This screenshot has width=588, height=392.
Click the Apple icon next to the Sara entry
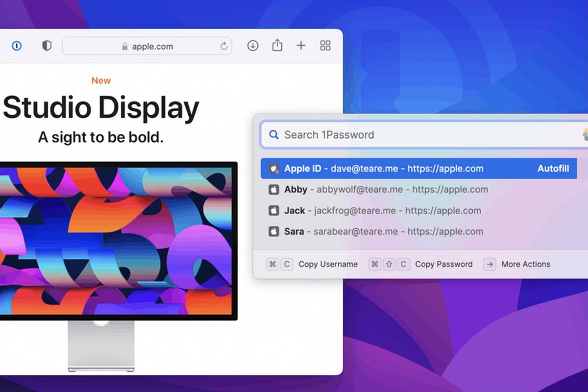pos(274,231)
